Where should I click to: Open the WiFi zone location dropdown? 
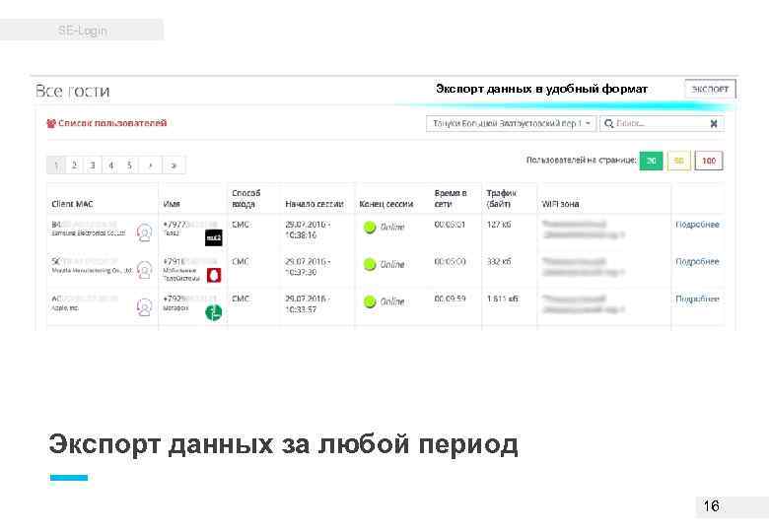511,123
